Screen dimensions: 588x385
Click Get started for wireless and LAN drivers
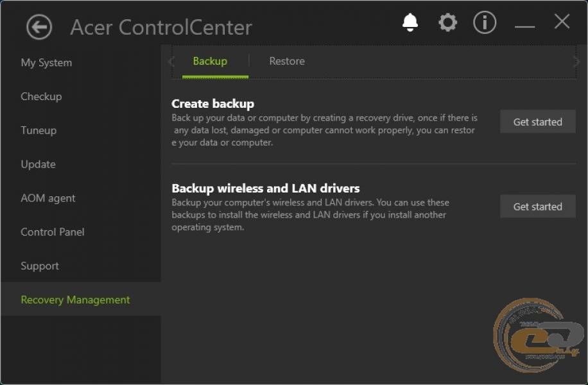[537, 207]
